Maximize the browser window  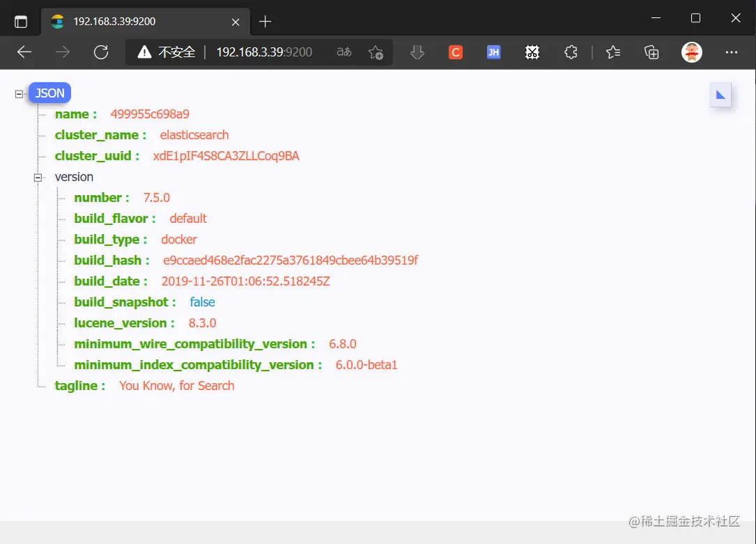tap(695, 18)
